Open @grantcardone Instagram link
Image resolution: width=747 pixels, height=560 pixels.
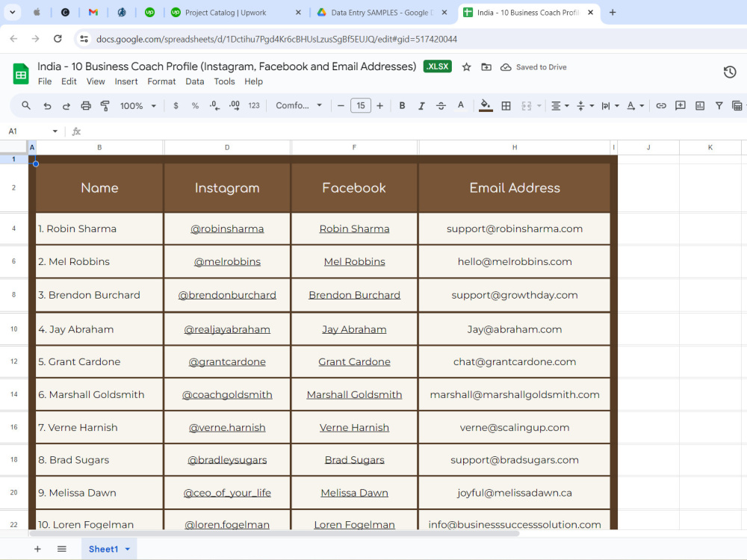[227, 361]
